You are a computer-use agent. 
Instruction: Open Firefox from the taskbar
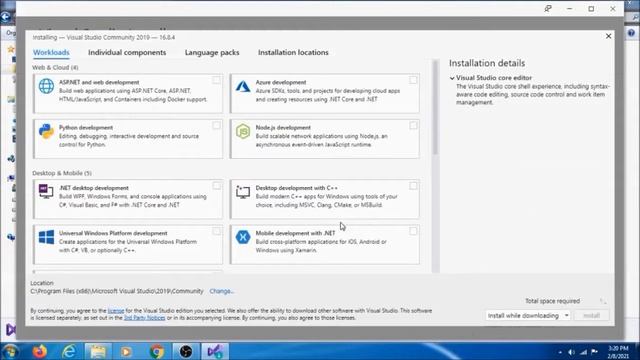[40, 351]
